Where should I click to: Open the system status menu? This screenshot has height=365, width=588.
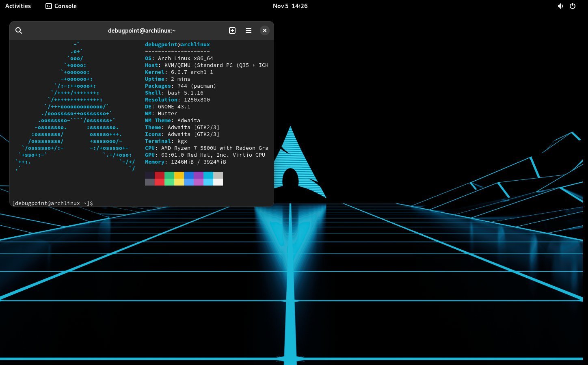pos(566,6)
